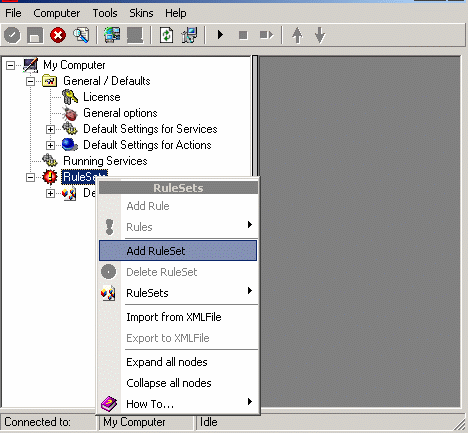Click the move up arrow icon
The width and height of the screenshot is (468, 433).
coord(297,35)
